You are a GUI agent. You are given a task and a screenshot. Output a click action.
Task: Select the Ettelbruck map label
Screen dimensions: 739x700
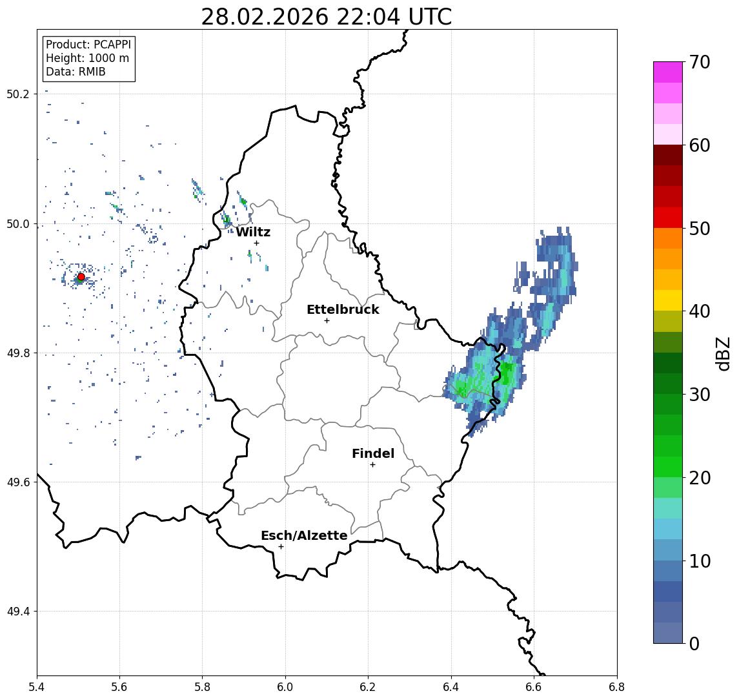click(x=343, y=309)
